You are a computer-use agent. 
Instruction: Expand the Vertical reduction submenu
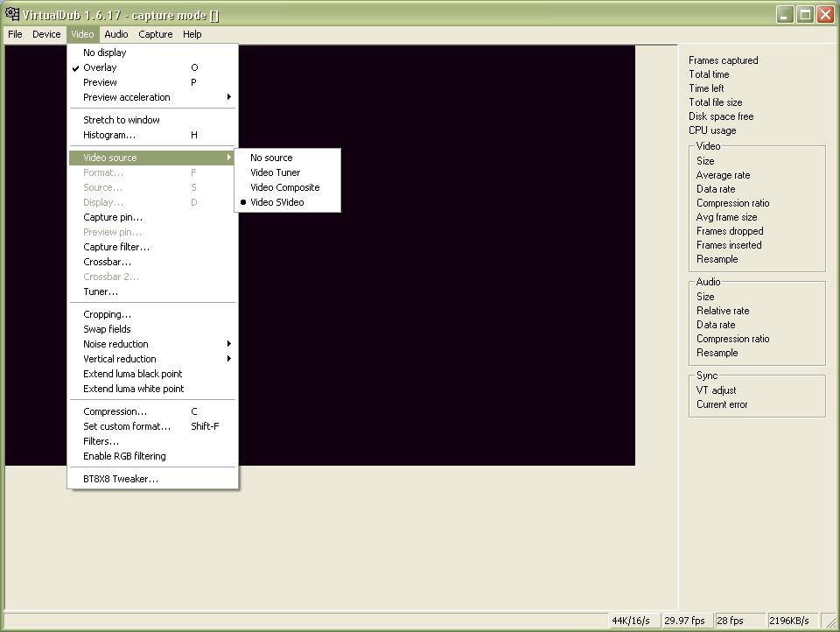pos(152,359)
